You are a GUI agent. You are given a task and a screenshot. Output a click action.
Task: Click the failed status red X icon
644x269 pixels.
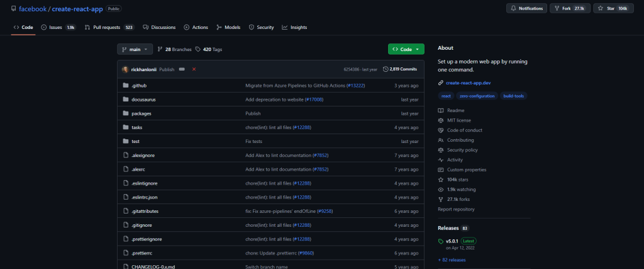pyautogui.click(x=194, y=69)
